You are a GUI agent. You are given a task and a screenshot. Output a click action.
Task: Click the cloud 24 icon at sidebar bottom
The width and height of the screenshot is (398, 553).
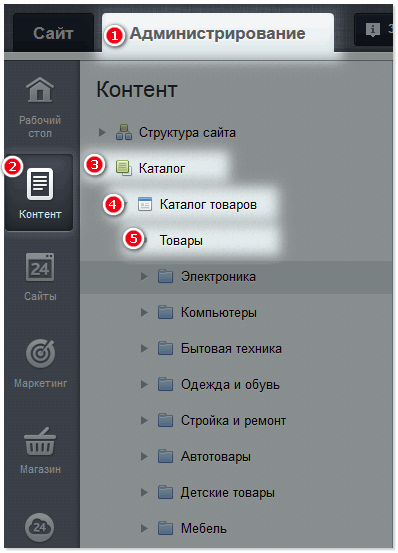tap(39, 527)
